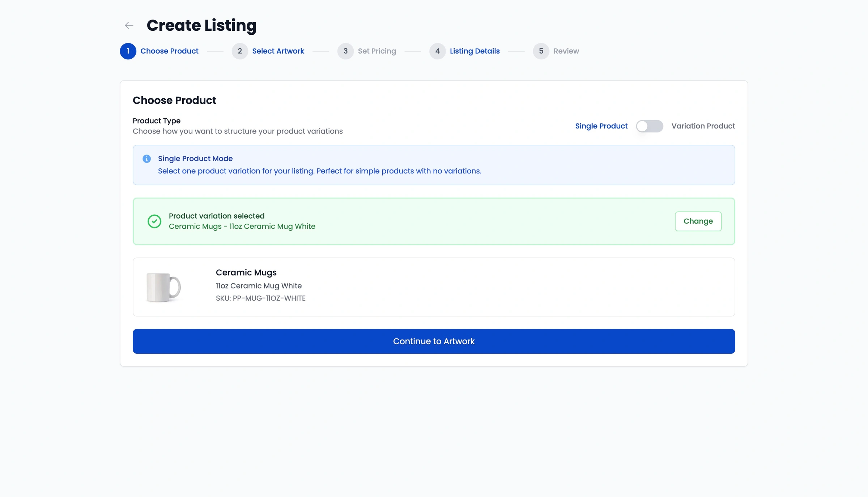The width and height of the screenshot is (868, 497).
Task: Click the green checkmark circle icon
Action: [154, 221]
